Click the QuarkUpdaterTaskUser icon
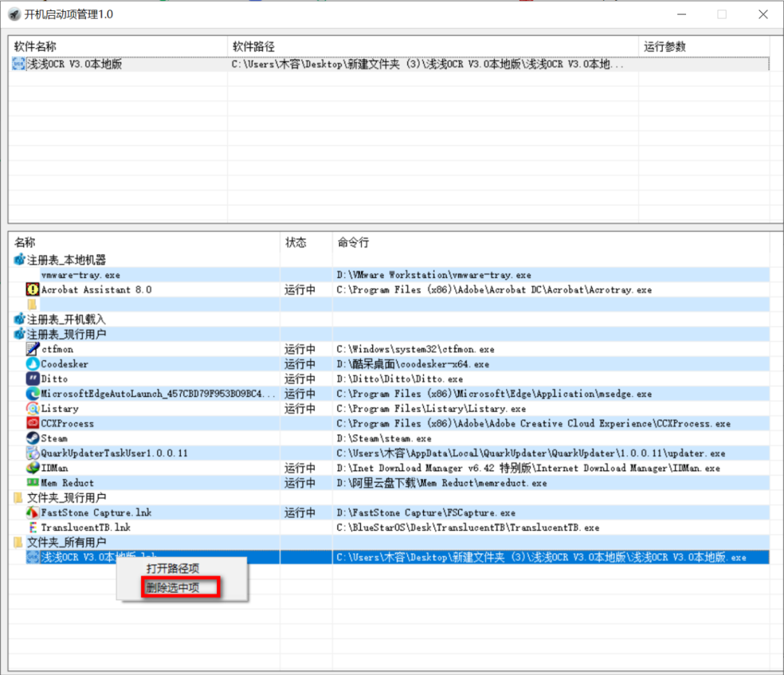 33,453
